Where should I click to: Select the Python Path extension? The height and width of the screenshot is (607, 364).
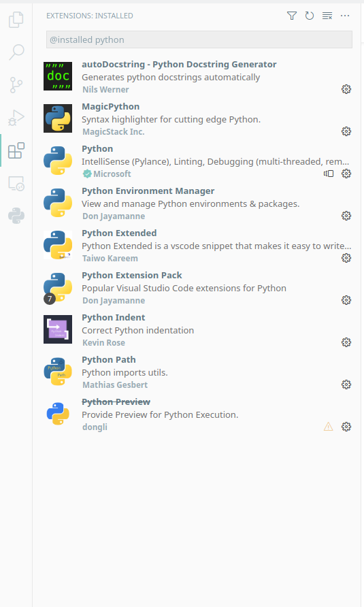coord(197,372)
